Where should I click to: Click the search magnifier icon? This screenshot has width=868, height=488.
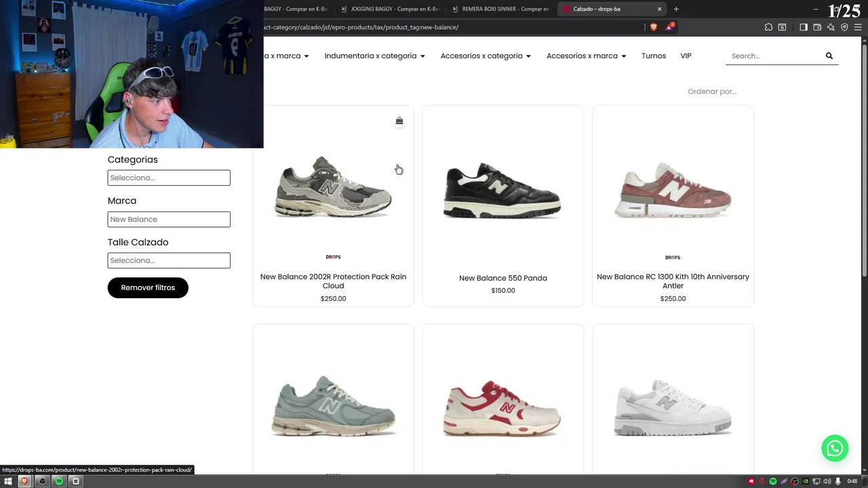(829, 56)
